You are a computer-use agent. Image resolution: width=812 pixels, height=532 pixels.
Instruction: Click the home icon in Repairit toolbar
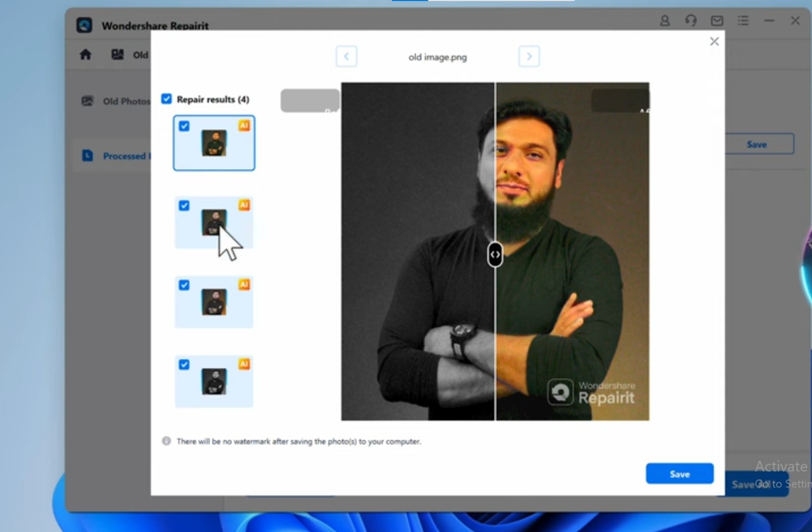pos(85,54)
